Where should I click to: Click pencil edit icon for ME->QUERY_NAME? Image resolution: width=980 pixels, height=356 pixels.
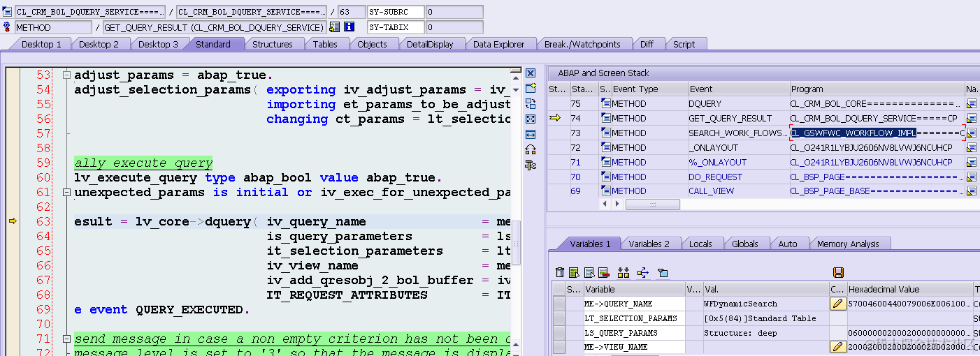[837, 304]
